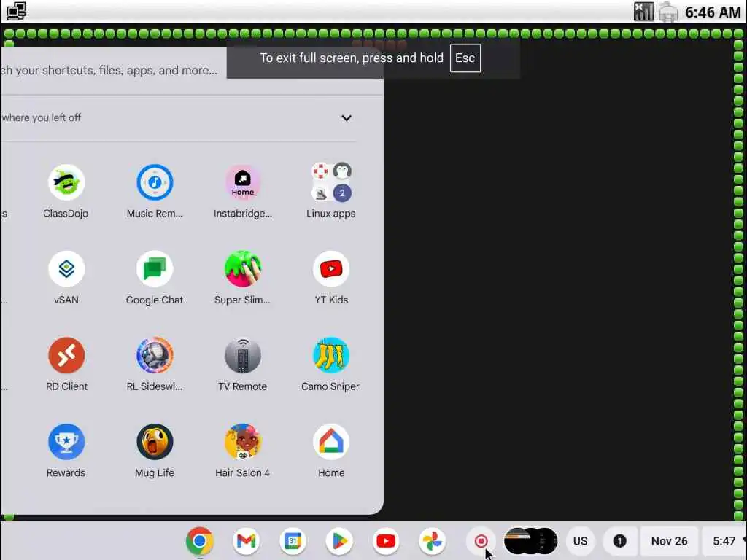The height and width of the screenshot is (560, 747).
Task: Launch the vSAN app
Action: [66, 269]
